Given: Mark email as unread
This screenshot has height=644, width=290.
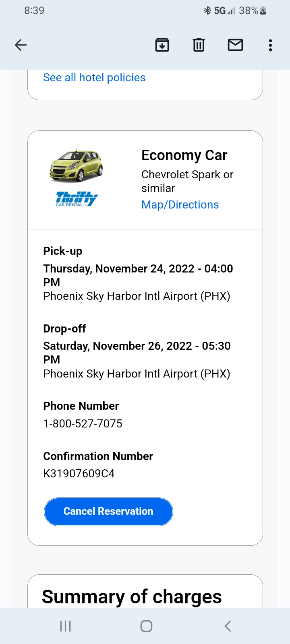Looking at the screenshot, I should [x=235, y=45].
